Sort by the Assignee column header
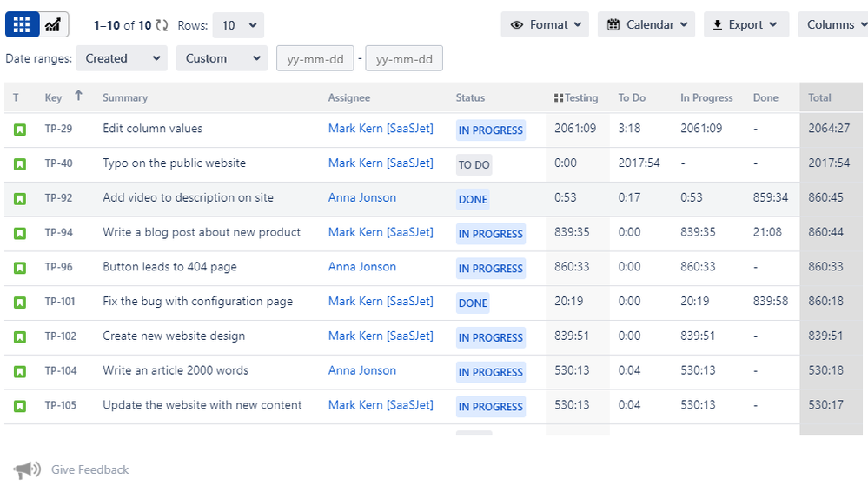The image size is (868, 486). tap(348, 97)
